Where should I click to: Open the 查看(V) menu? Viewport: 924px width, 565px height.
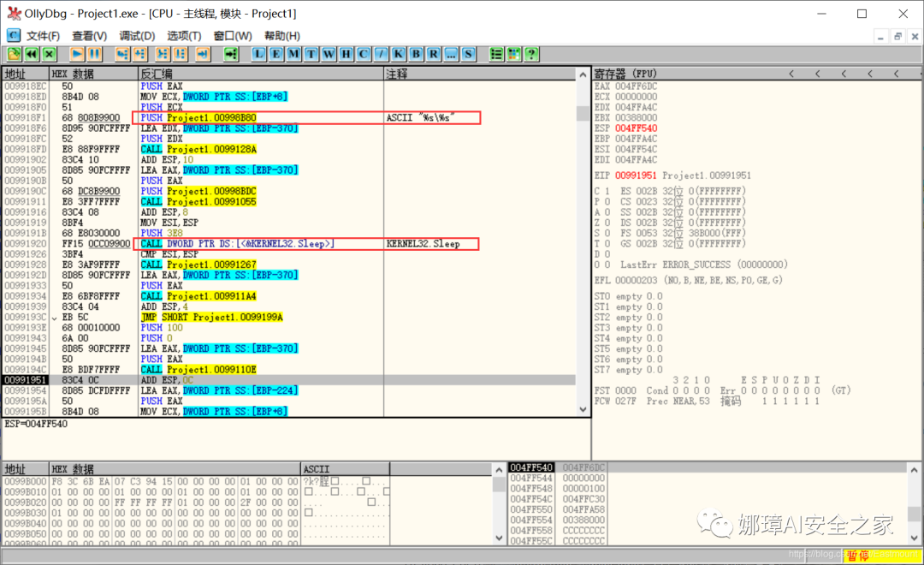click(x=90, y=36)
